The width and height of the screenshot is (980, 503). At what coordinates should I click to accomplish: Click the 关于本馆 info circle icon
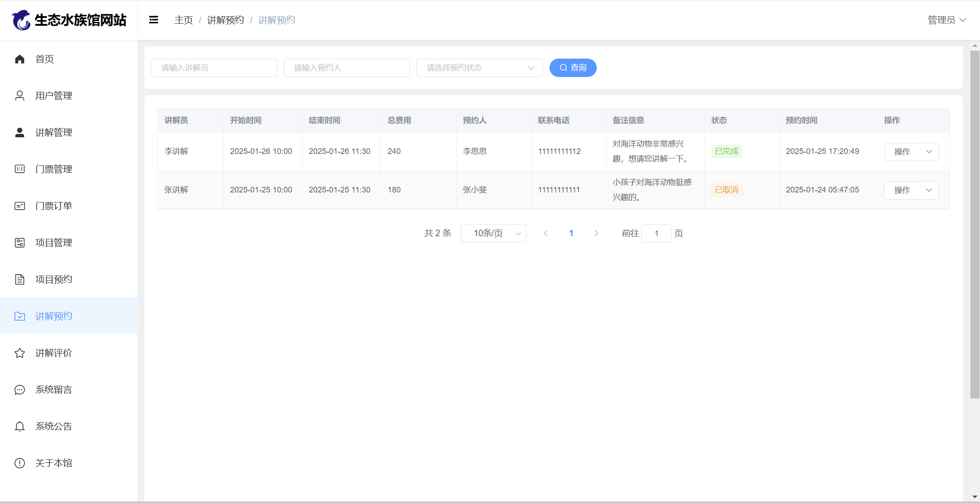point(20,463)
